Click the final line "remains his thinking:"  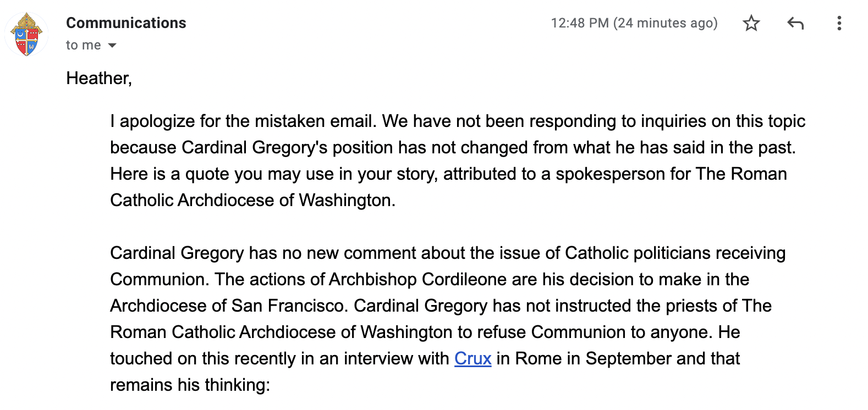[190, 385]
